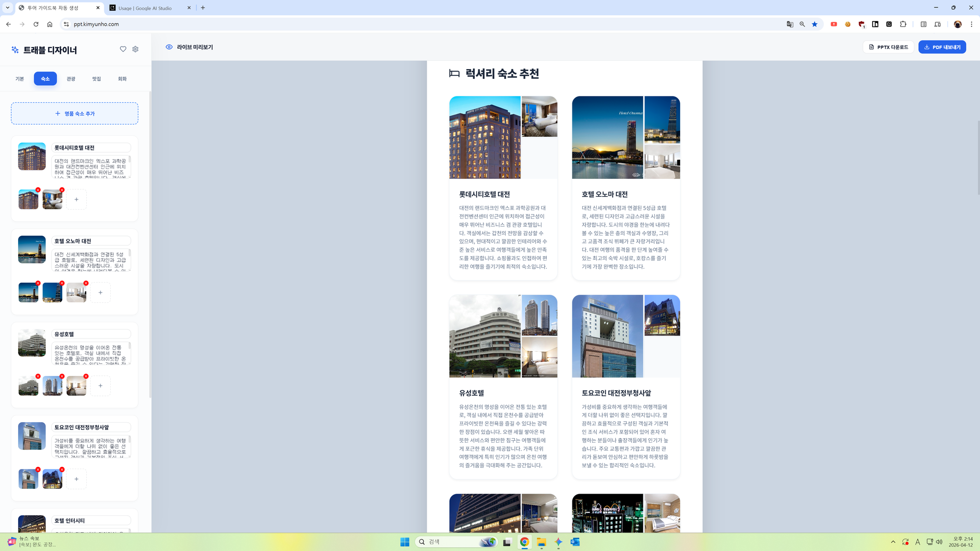
Task: Open the 맛집 tab
Action: [97, 79]
